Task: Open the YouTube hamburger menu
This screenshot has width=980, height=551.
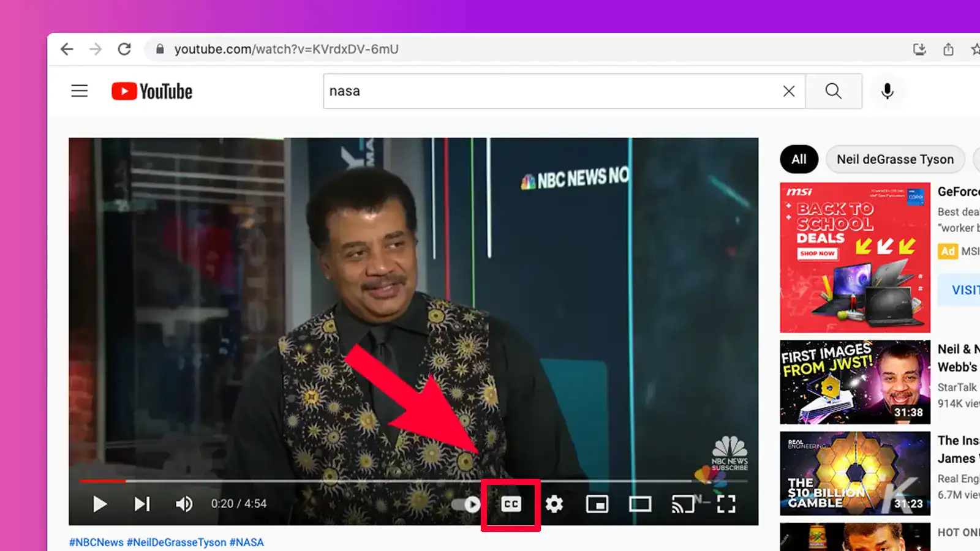Action: (80, 91)
